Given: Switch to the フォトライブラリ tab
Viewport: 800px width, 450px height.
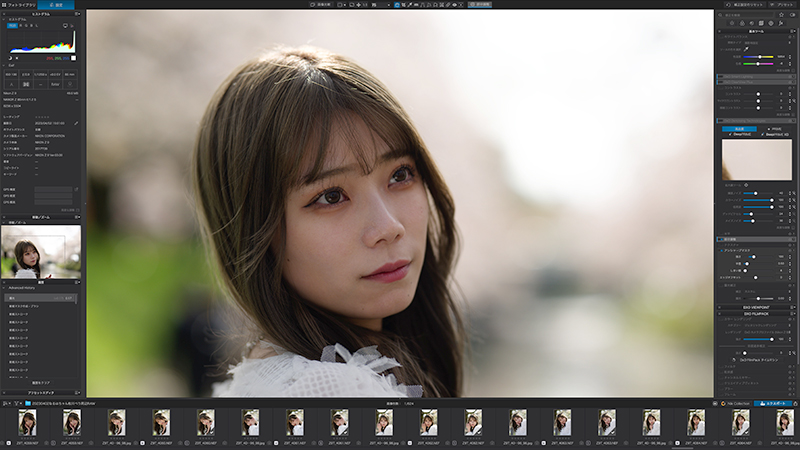Looking at the screenshot, I should coord(18,5).
